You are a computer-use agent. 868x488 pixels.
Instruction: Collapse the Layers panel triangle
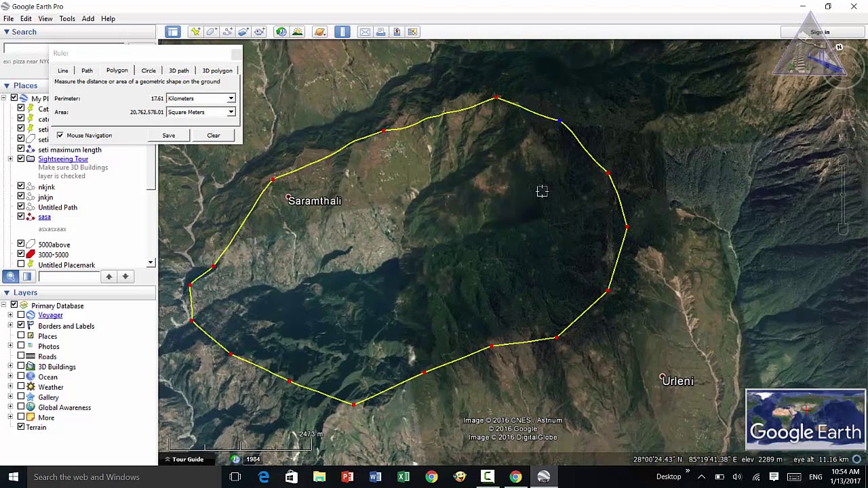(6, 293)
